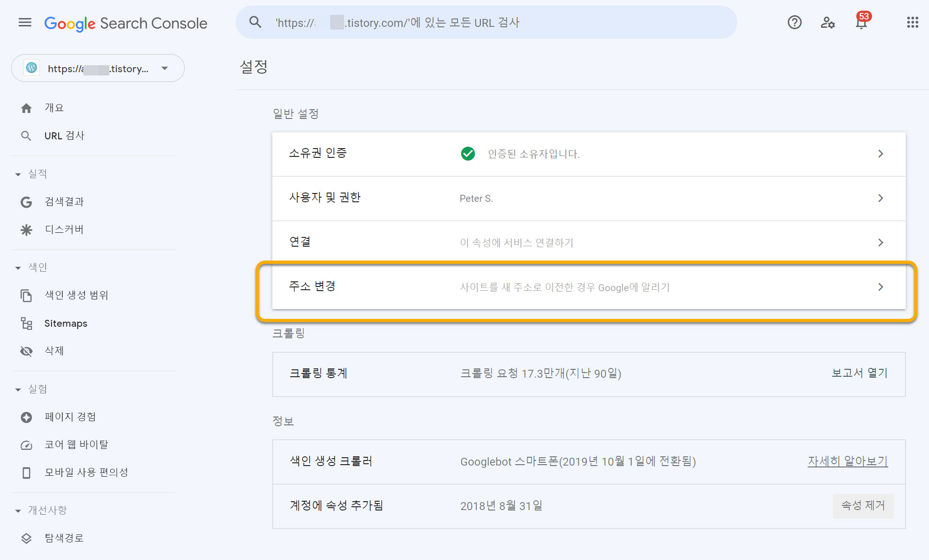Collapse the 색인 sidebar section
Screen dimensions: 929x560
coord(18,268)
